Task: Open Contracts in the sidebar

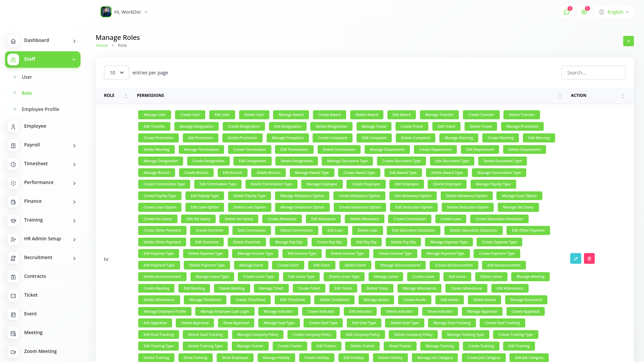Action: pos(35,276)
